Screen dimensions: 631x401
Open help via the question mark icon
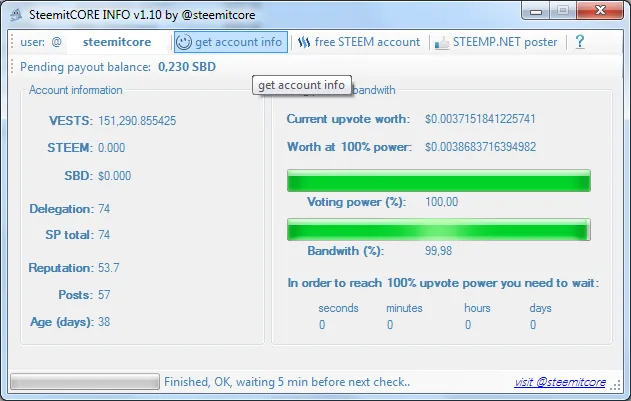580,42
